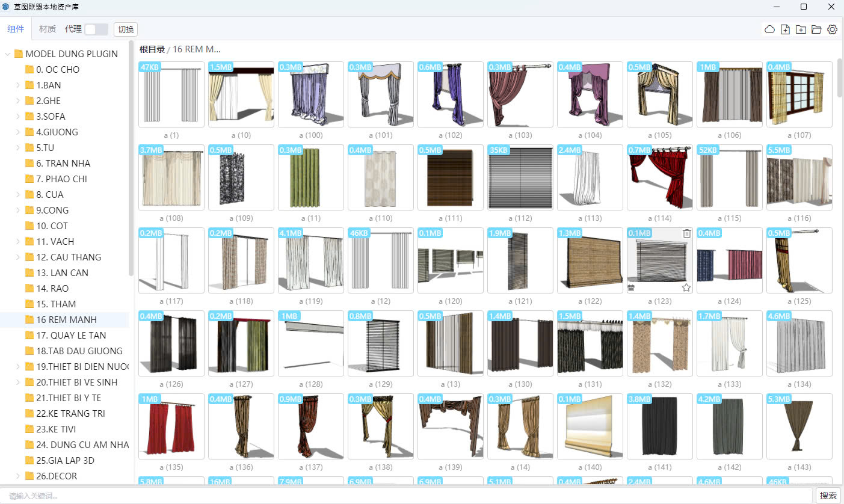Expand the 20.THIET BI VE SINH folder
Screen dimensions: 844x504
click(x=18, y=383)
